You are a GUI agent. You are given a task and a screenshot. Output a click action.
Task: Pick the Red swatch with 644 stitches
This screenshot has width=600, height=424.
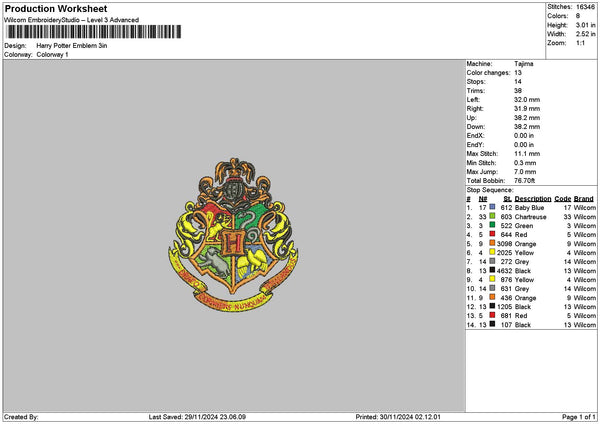click(492, 234)
